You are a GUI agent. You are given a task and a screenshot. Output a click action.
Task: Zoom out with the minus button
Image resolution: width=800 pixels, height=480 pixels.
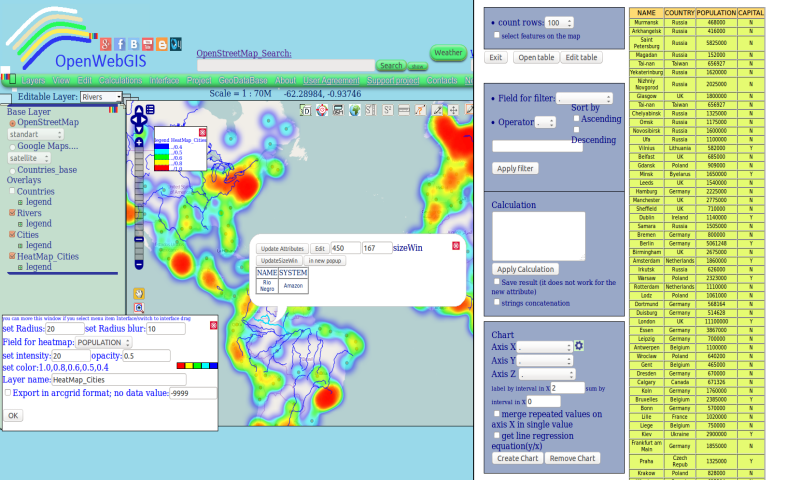pos(139,264)
